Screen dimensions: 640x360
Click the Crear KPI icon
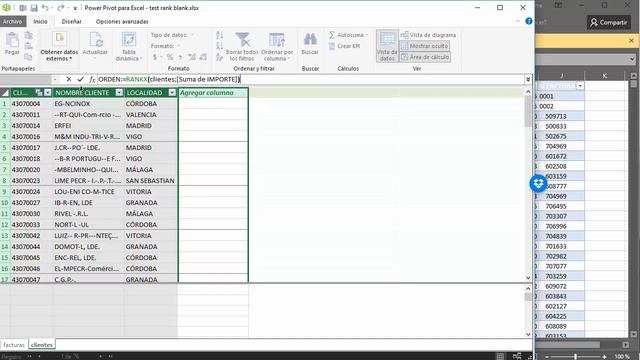click(331, 46)
